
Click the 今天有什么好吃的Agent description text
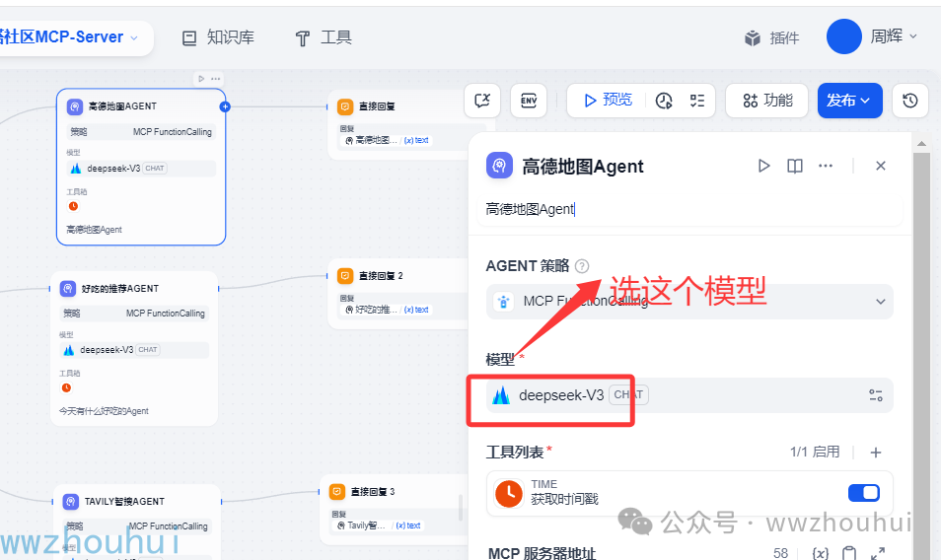(x=104, y=411)
